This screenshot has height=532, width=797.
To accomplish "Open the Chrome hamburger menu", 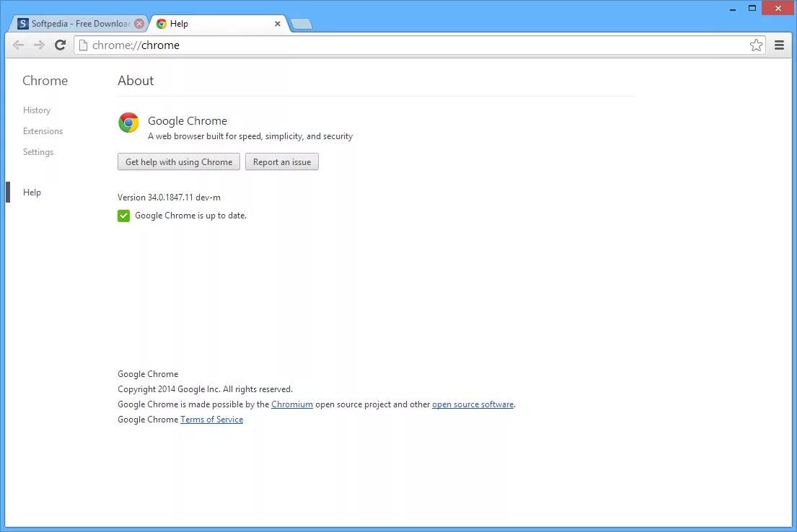I will pos(779,45).
